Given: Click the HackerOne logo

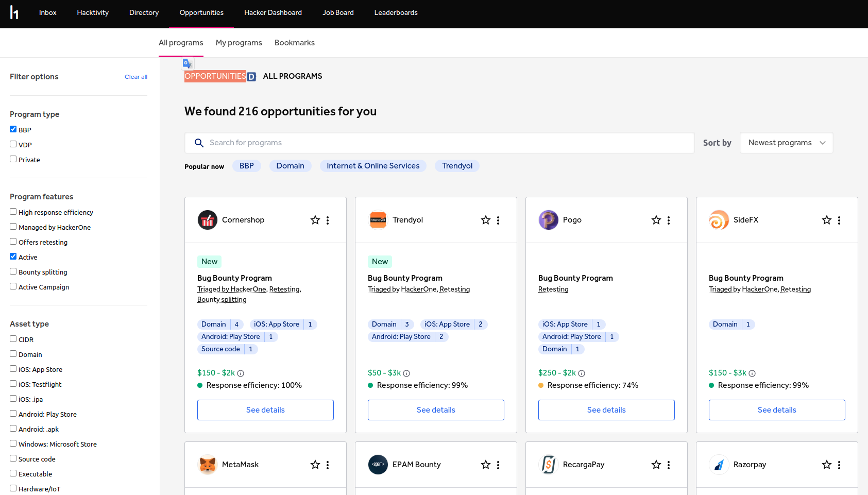Looking at the screenshot, I should (14, 13).
